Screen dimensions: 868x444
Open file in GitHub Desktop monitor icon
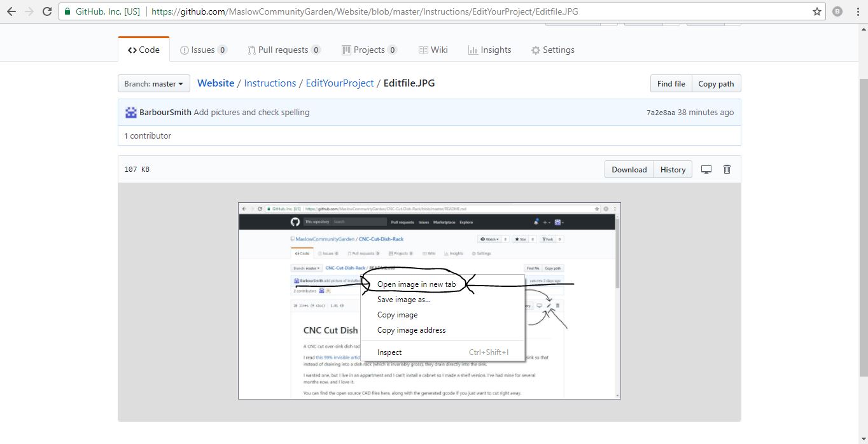[x=706, y=169]
